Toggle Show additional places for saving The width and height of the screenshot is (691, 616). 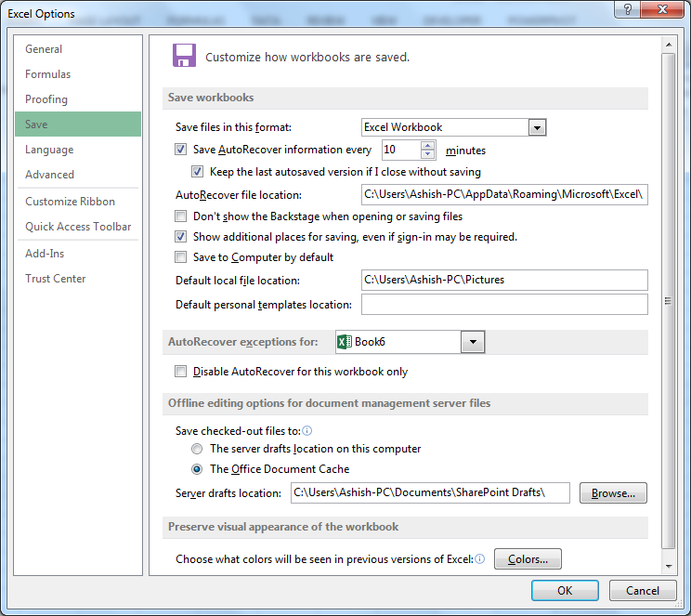[x=181, y=237]
